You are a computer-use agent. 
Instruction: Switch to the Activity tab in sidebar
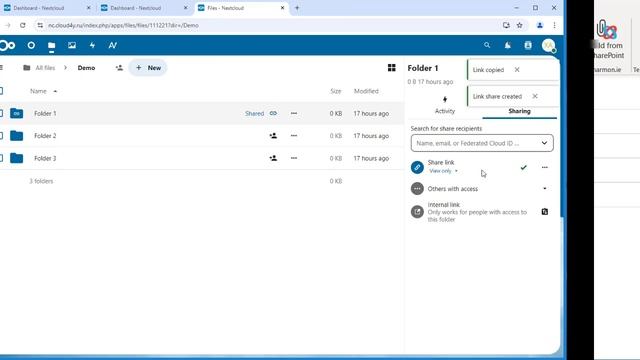[x=444, y=105]
